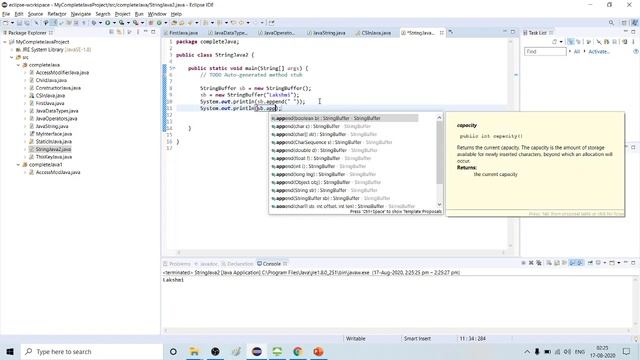Expand the AccessModifierJava.java node

click(x=25, y=73)
